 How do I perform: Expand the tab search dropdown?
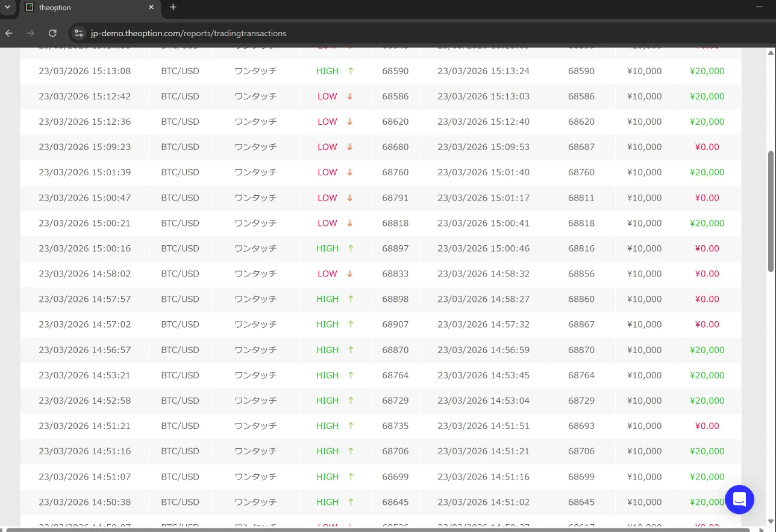[x=7, y=7]
